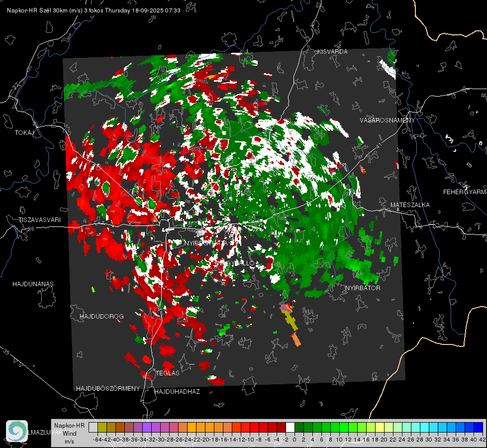This screenshot has width=487, height=448.
Task: Click the TOKAJ city label
Action: 24,133
